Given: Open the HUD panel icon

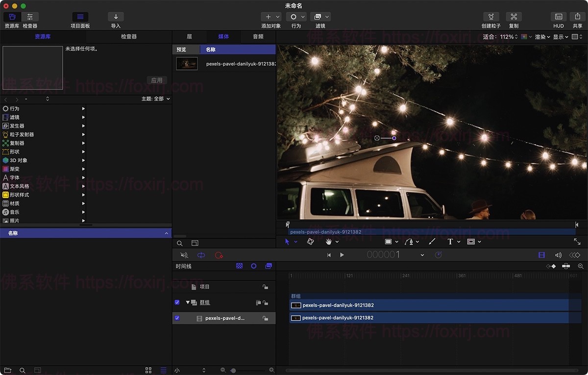Looking at the screenshot, I should point(558,16).
